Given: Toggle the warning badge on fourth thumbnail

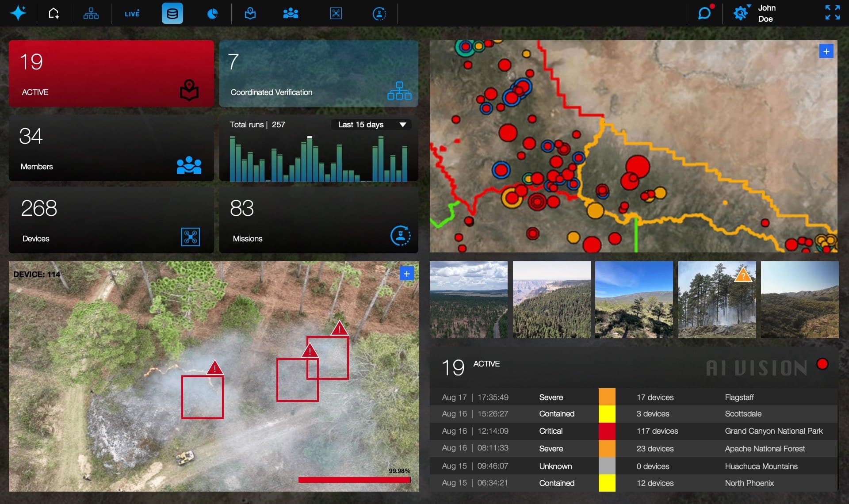Looking at the screenshot, I should point(744,275).
